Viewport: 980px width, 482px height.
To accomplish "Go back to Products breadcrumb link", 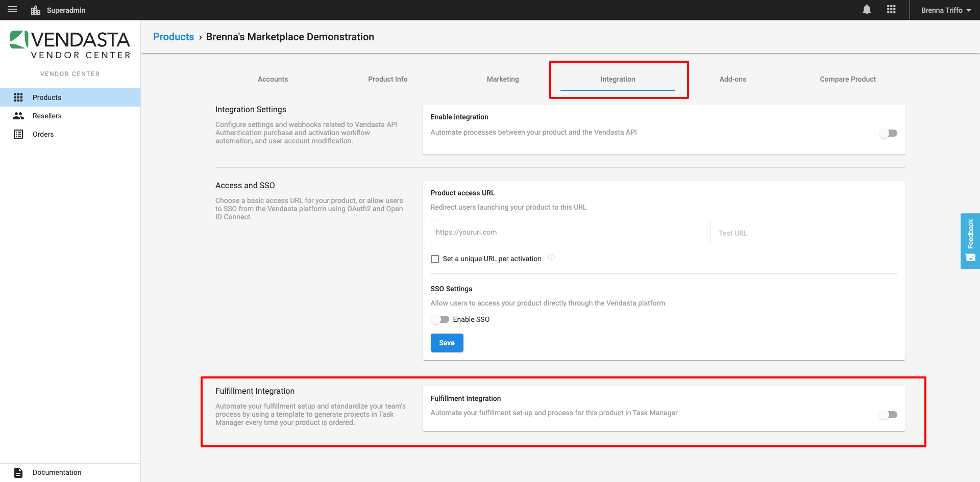I will pyautogui.click(x=174, y=37).
